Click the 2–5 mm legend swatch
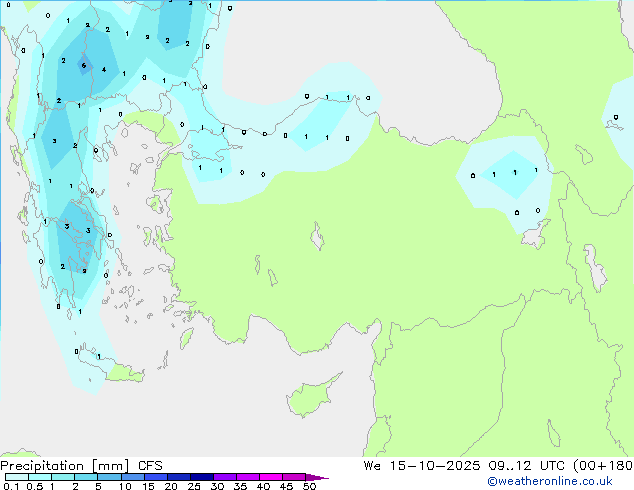Screen dimensions: 634x490 pos(86,477)
